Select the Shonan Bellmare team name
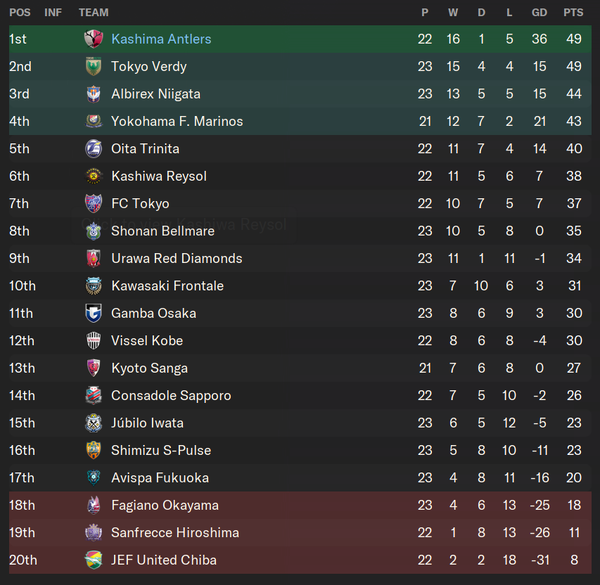Image resolution: width=600 pixels, height=585 pixels. 163,231
